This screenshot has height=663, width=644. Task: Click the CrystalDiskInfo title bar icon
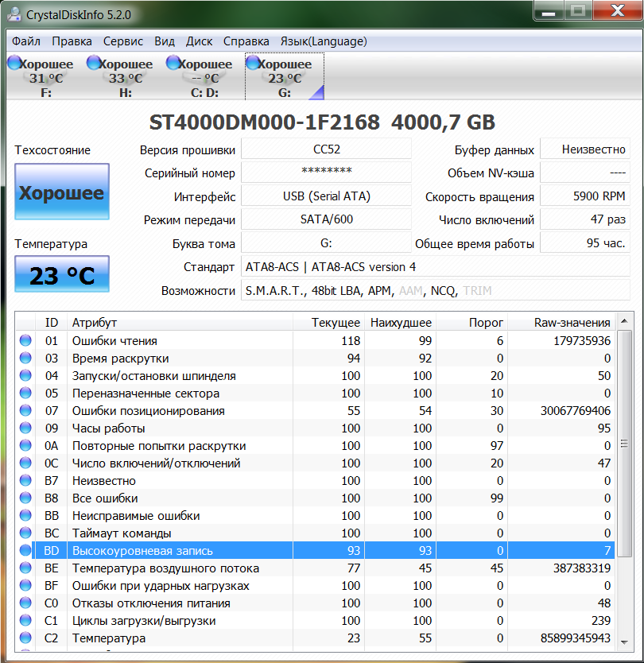click(14, 14)
